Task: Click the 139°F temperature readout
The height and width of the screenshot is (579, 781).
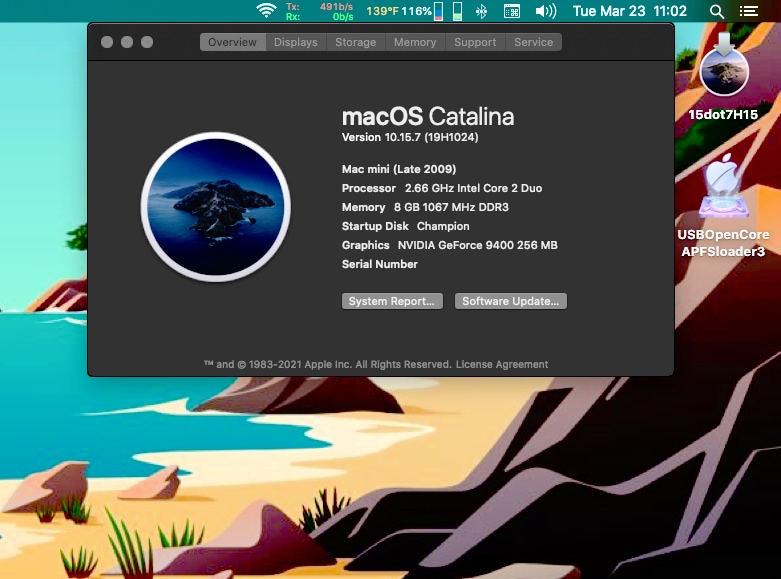Action: pyautogui.click(x=382, y=11)
